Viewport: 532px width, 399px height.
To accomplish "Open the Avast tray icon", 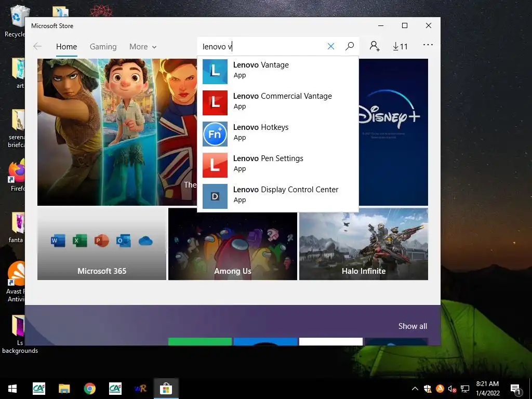I will [x=440, y=389].
